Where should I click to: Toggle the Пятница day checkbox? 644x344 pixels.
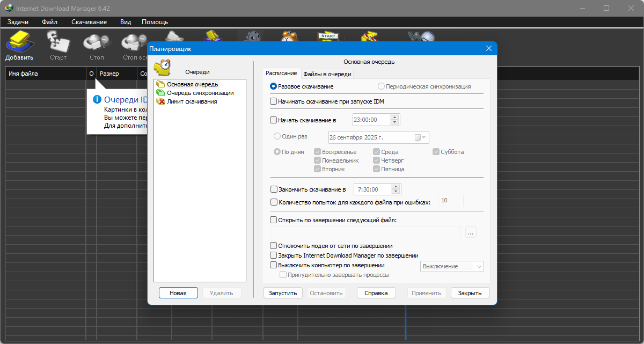[x=377, y=169]
